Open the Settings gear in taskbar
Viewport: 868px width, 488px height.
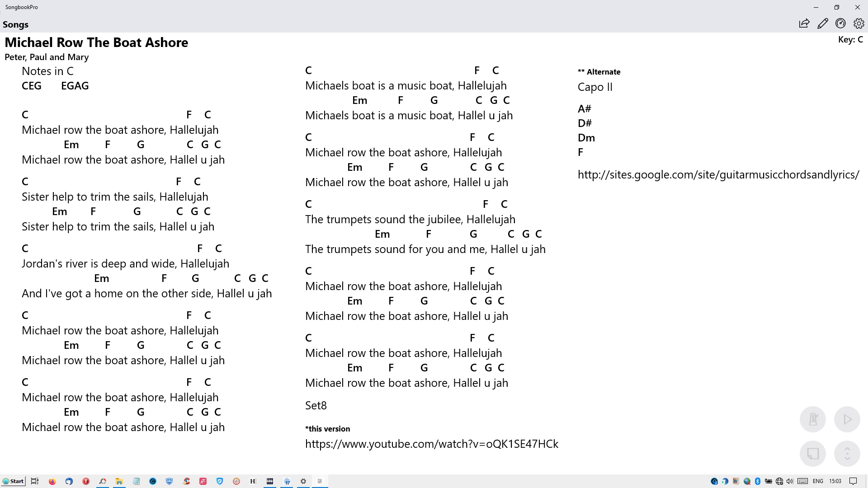pyautogui.click(x=303, y=481)
